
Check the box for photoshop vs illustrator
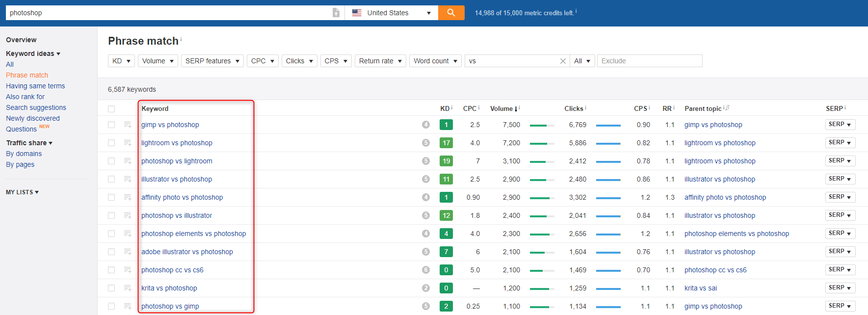coord(111,215)
